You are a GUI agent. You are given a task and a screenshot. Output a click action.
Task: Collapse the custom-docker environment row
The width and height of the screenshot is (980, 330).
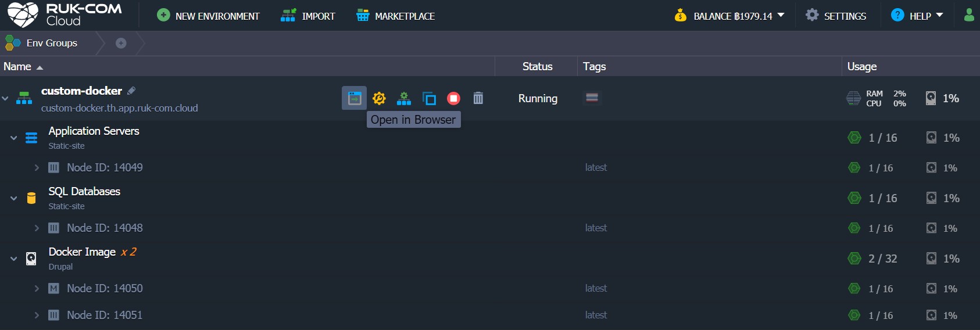pyautogui.click(x=5, y=99)
